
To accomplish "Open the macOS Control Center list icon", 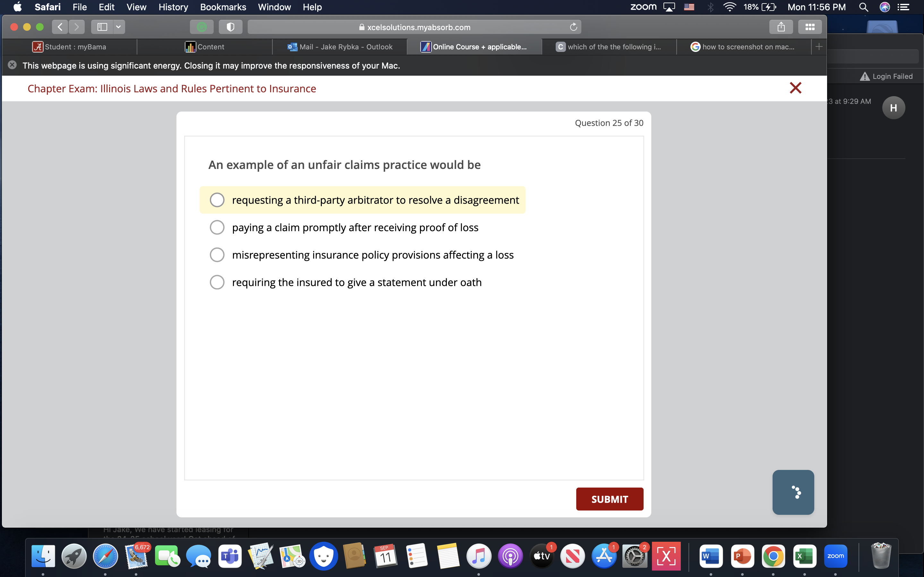I will pyautogui.click(x=903, y=7).
